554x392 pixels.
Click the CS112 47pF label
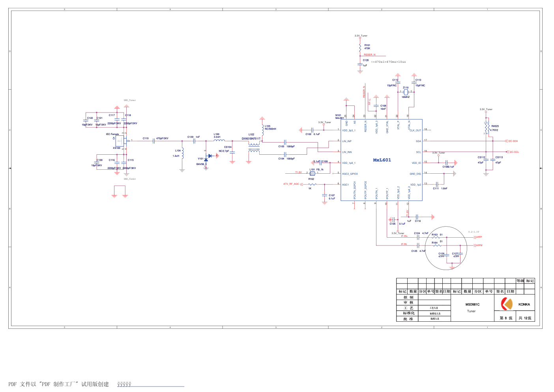point(481,160)
